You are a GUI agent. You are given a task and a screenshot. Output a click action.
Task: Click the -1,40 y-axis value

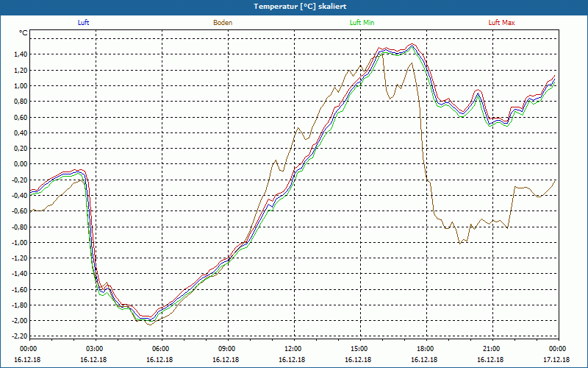[20, 273]
